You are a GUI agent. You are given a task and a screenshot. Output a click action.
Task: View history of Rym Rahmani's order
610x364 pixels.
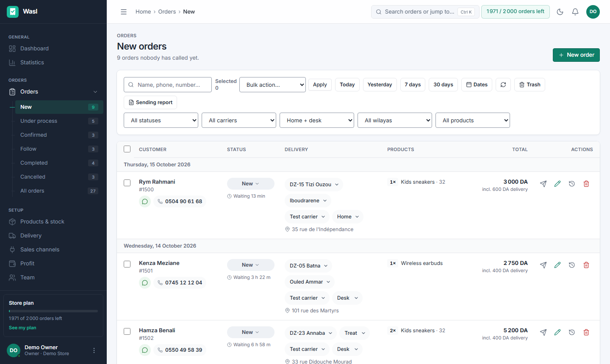(x=572, y=184)
